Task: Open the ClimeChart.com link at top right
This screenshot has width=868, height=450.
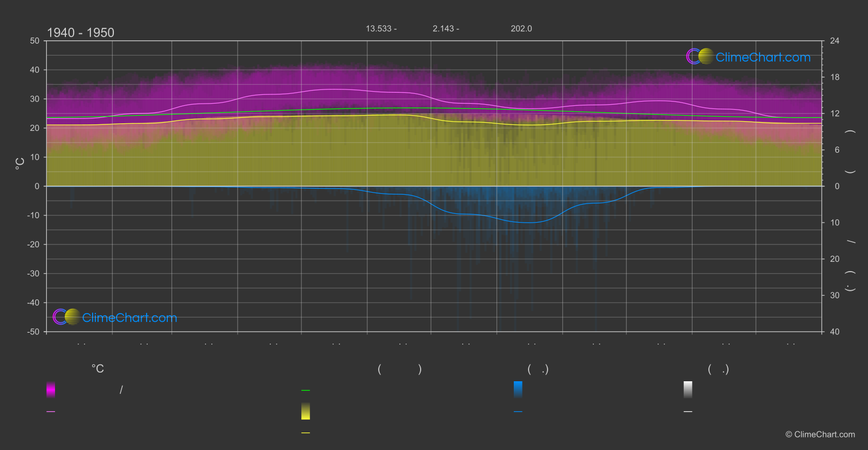Action: 763,57
